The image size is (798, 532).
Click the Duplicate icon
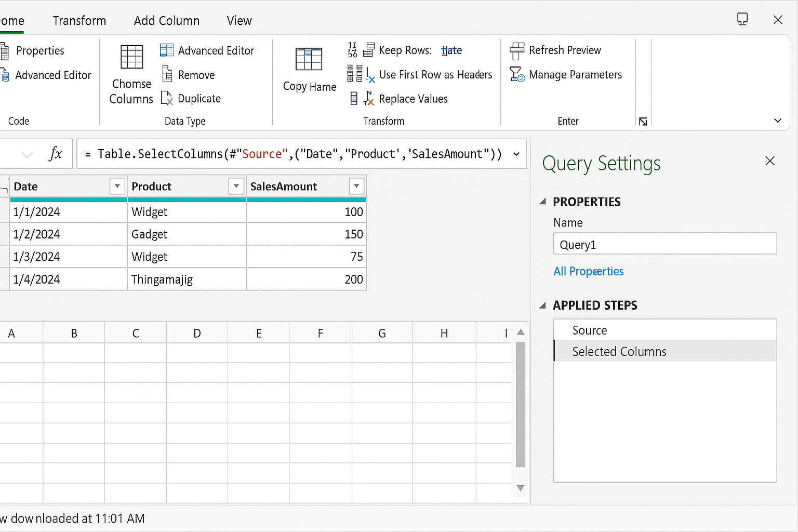(x=167, y=98)
